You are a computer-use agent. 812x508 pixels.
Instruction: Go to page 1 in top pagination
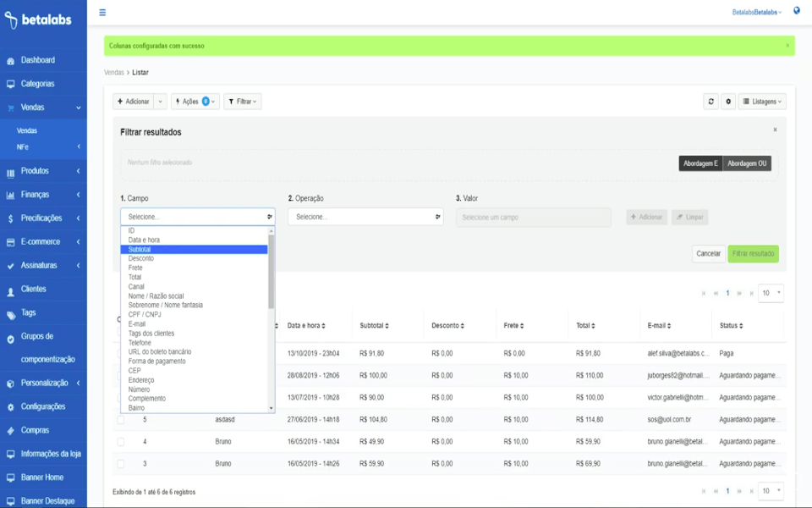(727, 294)
